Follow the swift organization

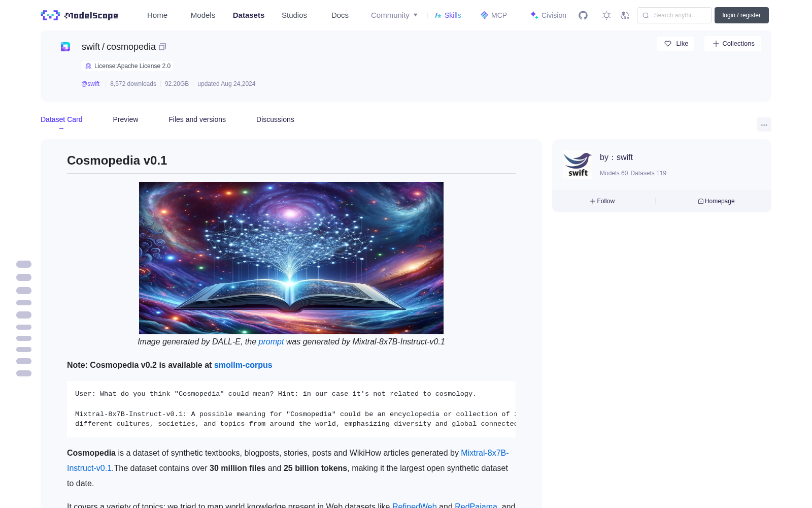602,201
